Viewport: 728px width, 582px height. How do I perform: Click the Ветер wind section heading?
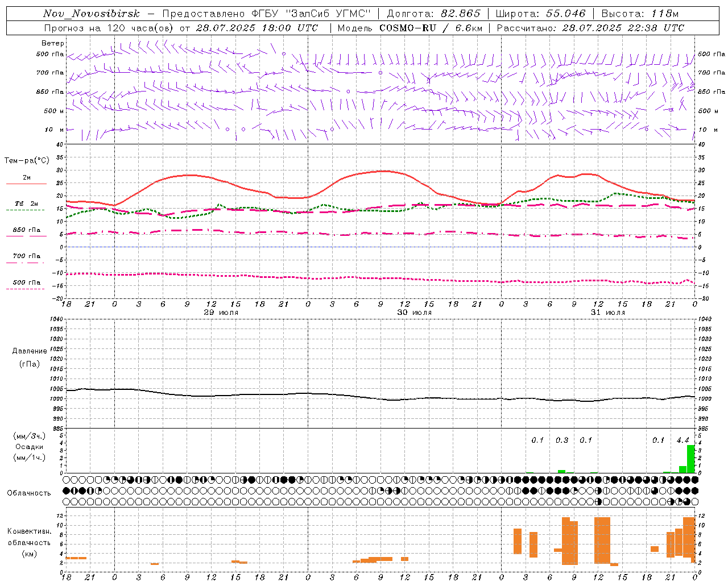pyautogui.click(x=53, y=43)
